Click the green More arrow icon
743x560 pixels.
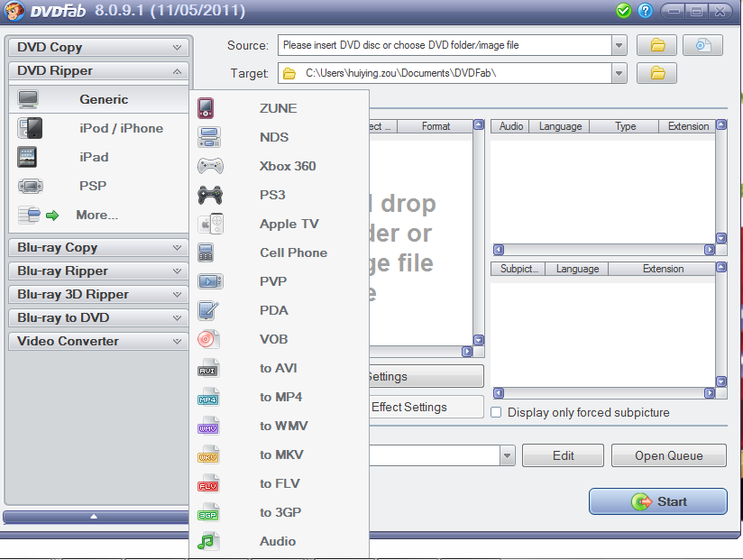[x=52, y=215]
